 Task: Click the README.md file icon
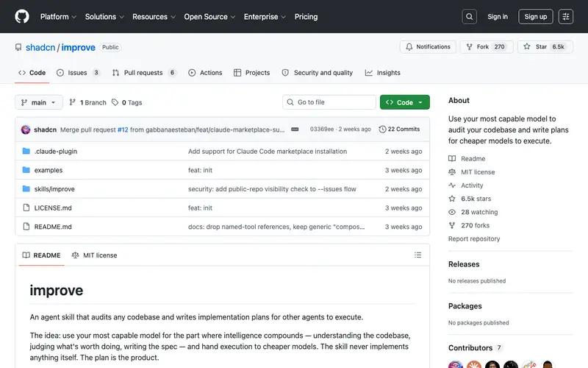26,226
